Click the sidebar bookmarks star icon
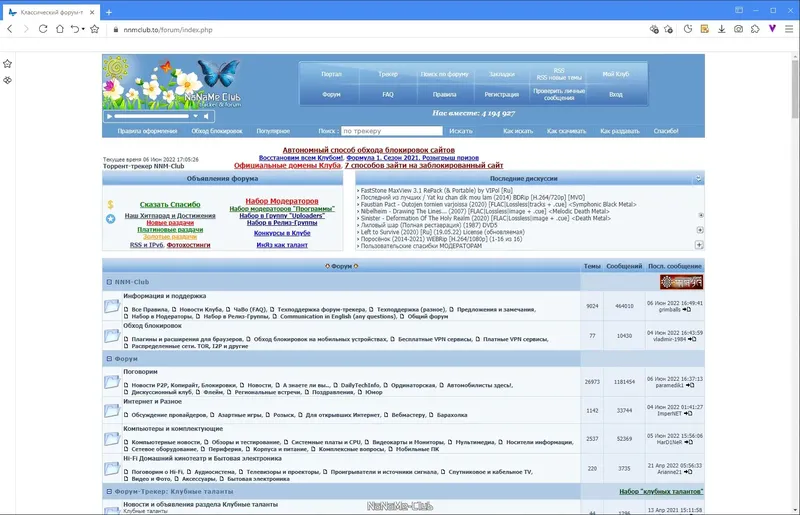 7,64
